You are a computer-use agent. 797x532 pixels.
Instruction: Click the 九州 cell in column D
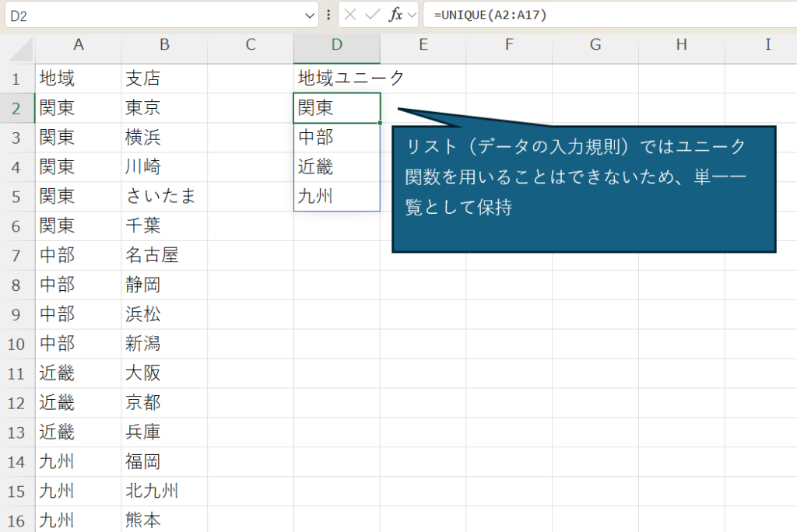pos(337,196)
